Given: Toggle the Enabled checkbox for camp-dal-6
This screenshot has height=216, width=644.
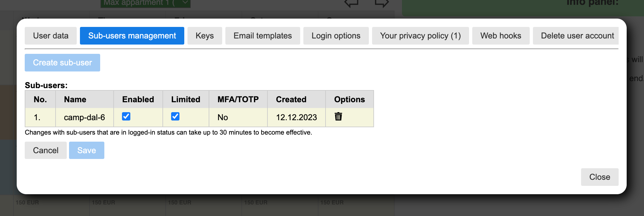Looking at the screenshot, I should [126, 116].
